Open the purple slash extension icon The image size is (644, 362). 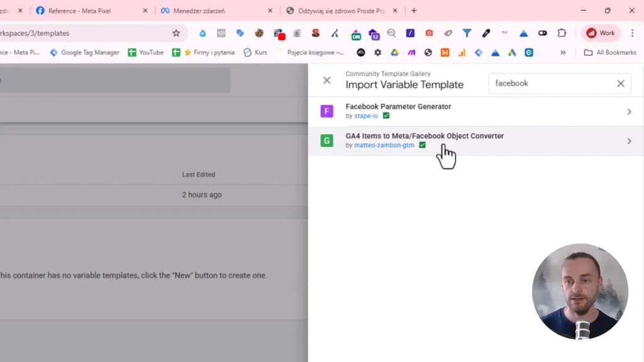coord(410,33)
